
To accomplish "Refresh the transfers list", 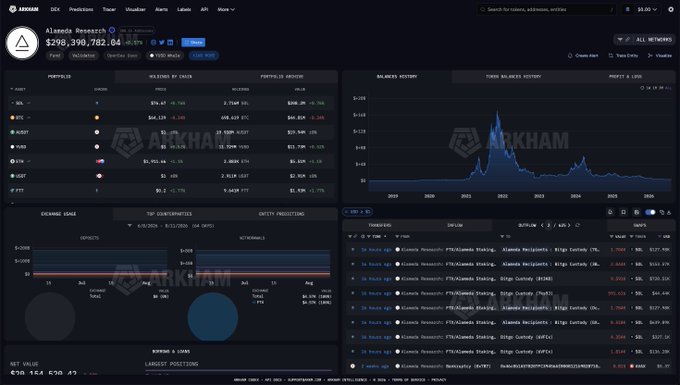I will coord(577,225).
